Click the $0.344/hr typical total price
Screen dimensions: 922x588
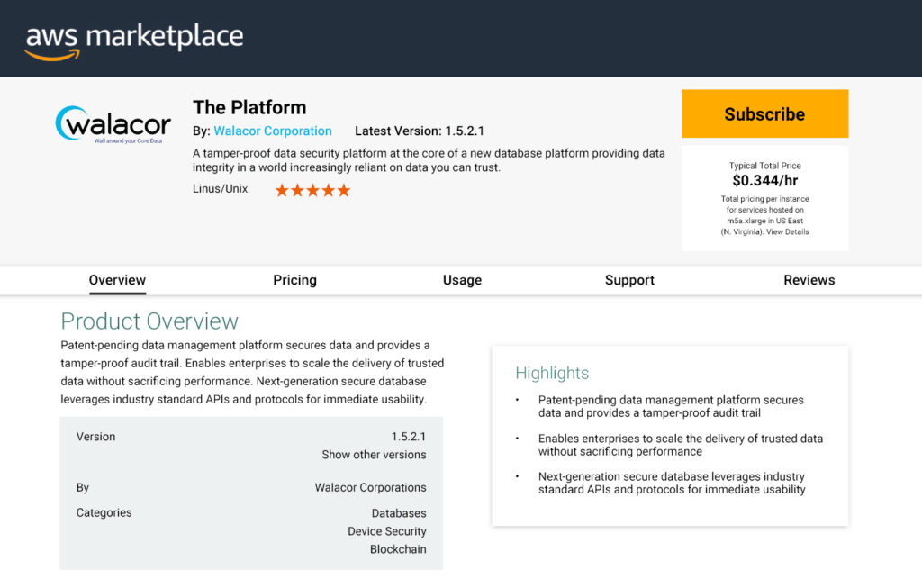(x=764, y=181)
